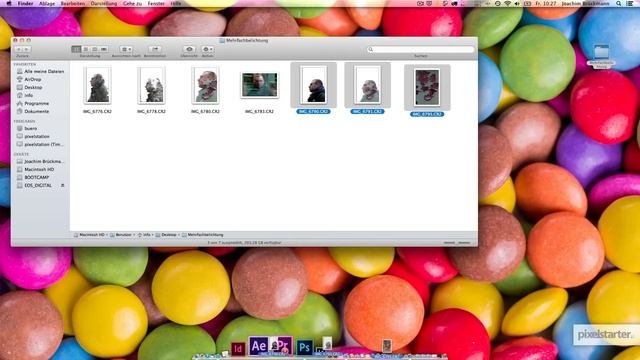The image size is (640, 360).
Task: Open the Gehe zu menu
Action: 132,3
